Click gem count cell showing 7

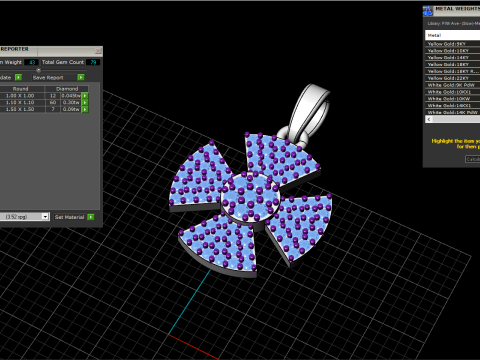pyautogui.click(x=53, y=109)
